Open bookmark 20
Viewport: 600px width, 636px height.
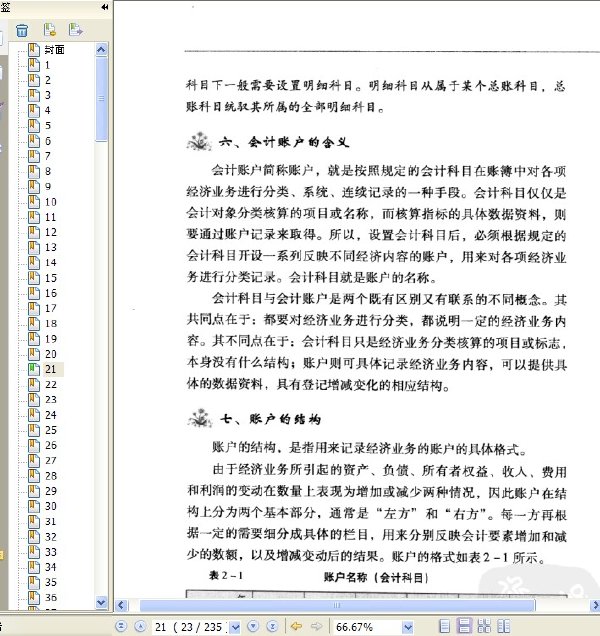pos(50,354)
